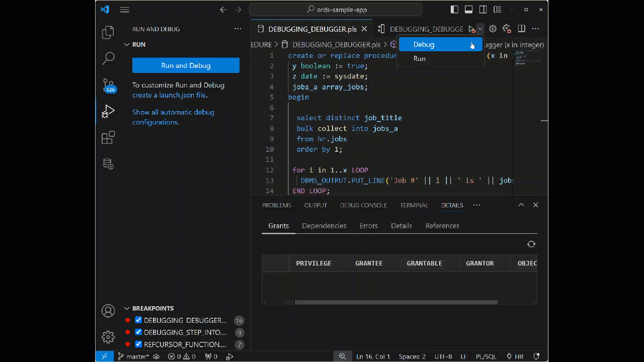Screen dimensions: 644x362
Task: Select the DETAILS panel tab
Action: click(452, 205)
